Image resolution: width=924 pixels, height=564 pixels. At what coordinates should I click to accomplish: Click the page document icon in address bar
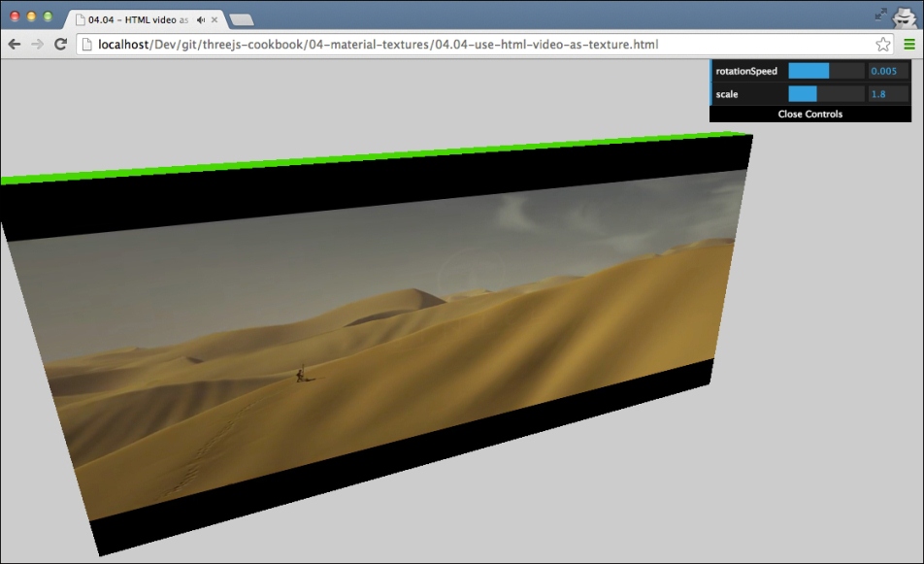[x=86, y=45]
